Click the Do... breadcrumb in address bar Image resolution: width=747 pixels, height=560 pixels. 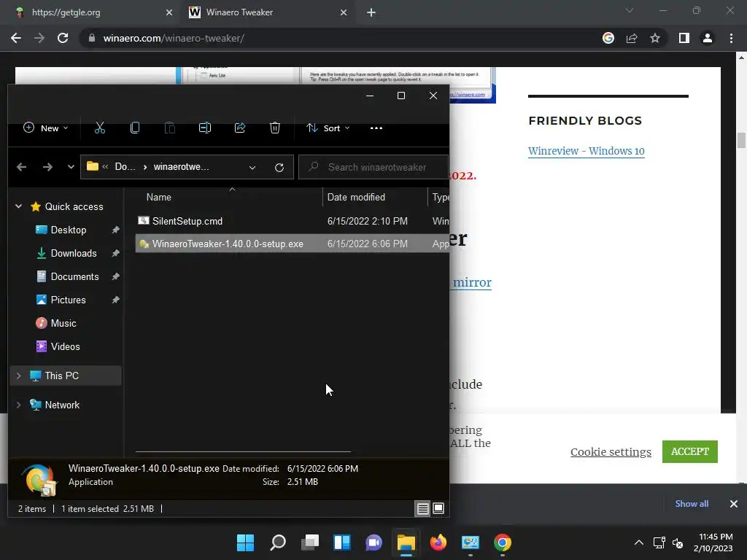(125, 167)
